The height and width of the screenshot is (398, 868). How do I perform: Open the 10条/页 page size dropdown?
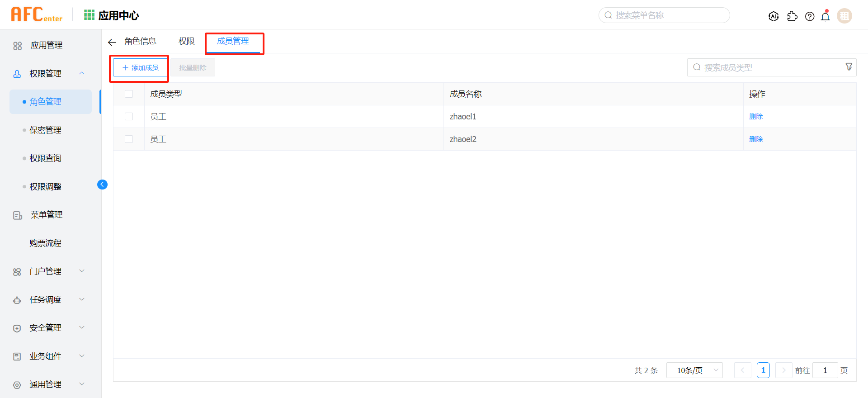pos(694,370)
